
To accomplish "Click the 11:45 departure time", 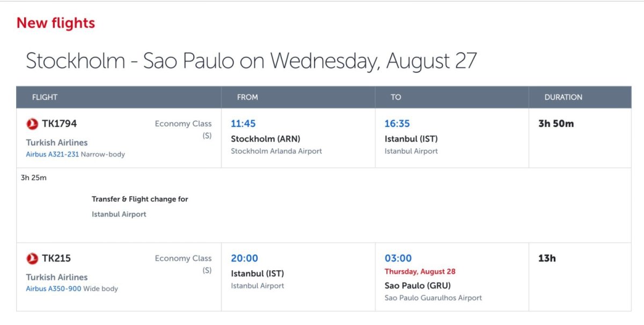I will [x=243, y=124].
